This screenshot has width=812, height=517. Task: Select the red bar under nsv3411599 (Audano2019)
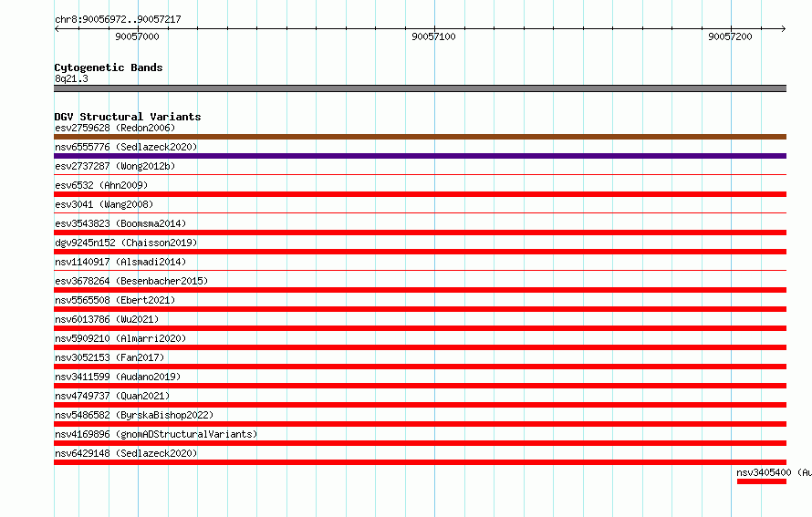420,386
